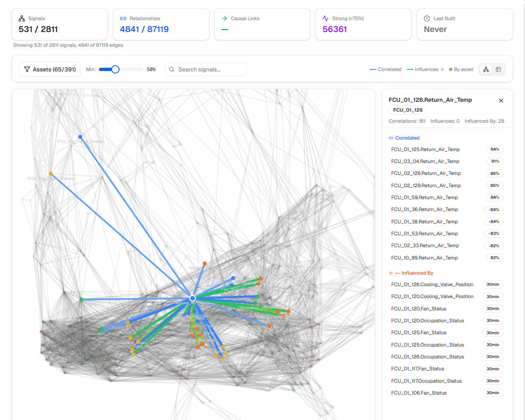Viewport: 525px width, 420px height.
Task: Click the Relationships link icon
Action: pyautogui.click(x=123, y=18)
